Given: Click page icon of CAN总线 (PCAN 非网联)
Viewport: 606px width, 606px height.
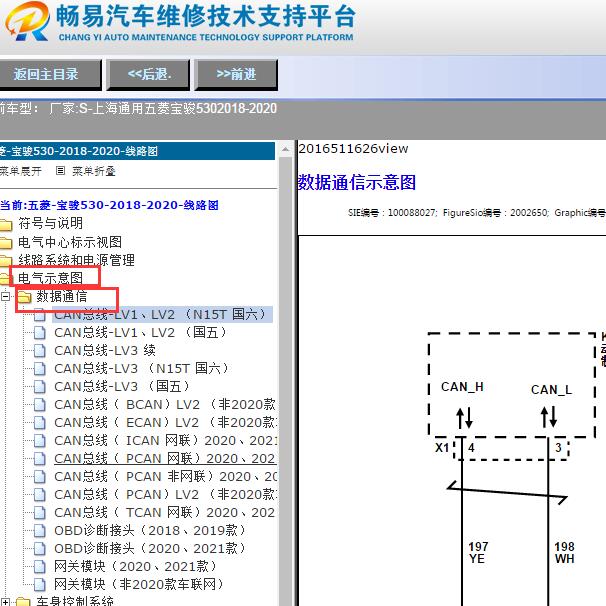Looking at the screenshot, I should pyautogui.click(x=39, y=477).
